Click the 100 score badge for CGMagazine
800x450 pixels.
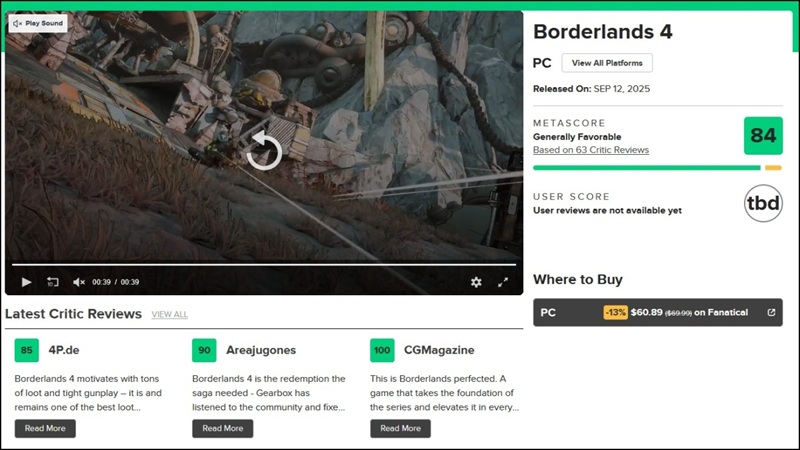[382, 350]
